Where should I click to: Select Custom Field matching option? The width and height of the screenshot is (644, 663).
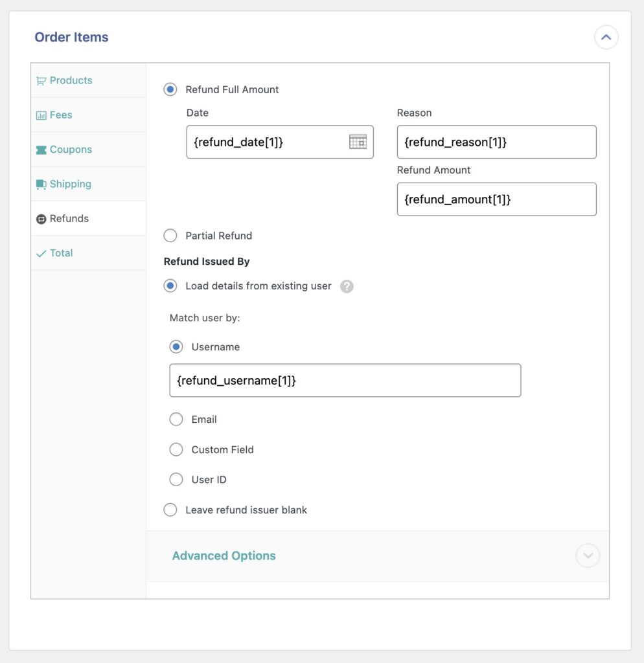pyautogui.click(x=176, y=449)
